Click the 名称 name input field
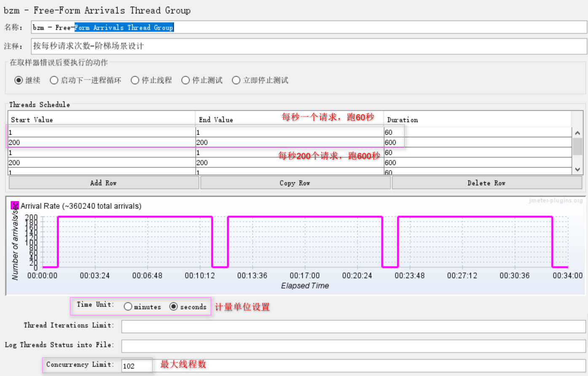This screenshot has width=588, height=376. pyautogui.click(x=309, y=27)
